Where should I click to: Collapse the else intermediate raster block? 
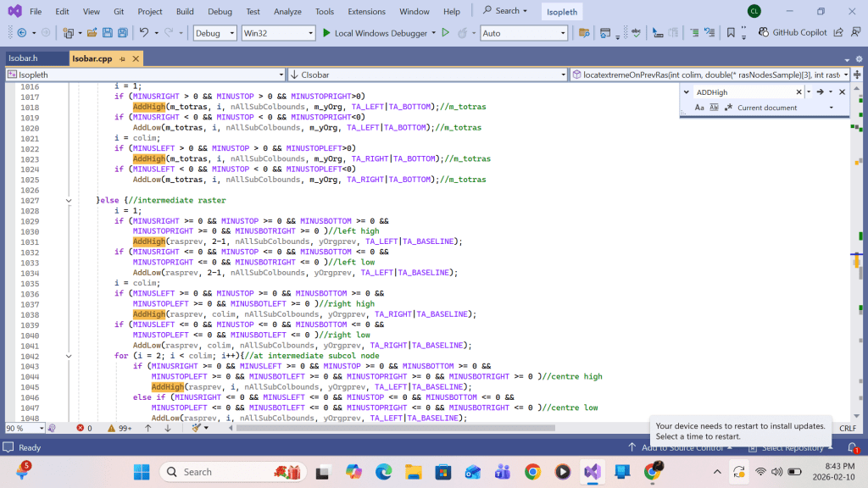[x=69, y=201]
